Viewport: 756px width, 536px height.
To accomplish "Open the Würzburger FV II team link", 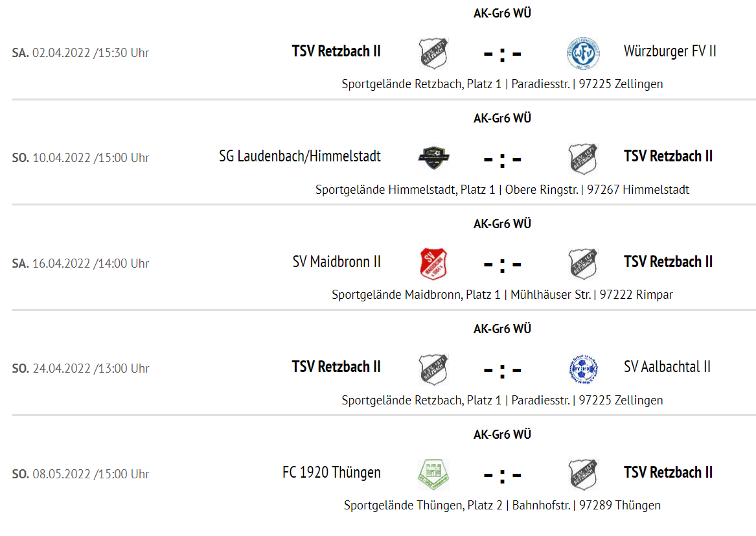I will (670, 51).
